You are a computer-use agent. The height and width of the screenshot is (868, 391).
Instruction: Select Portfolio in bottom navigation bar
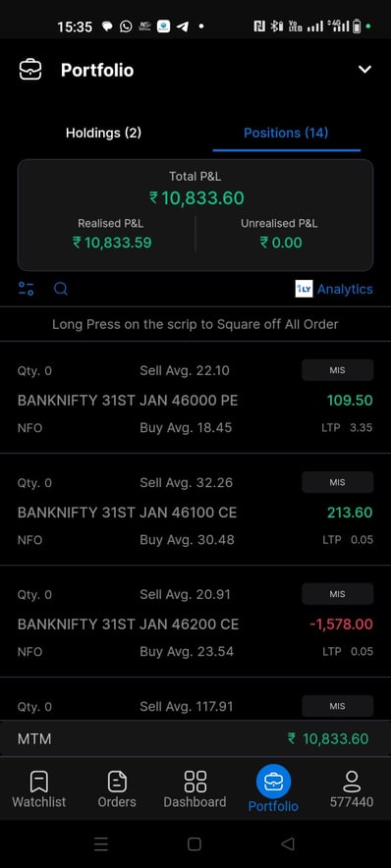pos(273,789)
